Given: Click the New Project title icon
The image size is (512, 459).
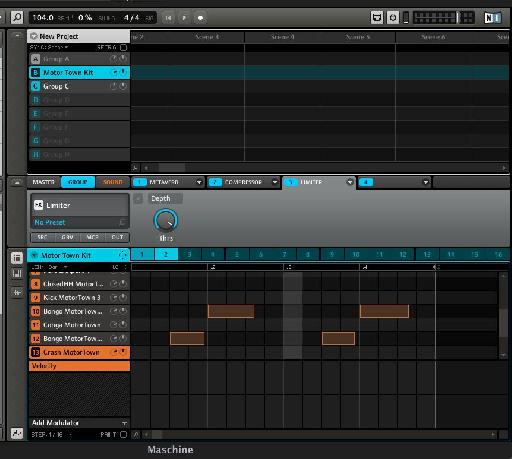Looking at the screenshot, I should (x=33, y=36).
